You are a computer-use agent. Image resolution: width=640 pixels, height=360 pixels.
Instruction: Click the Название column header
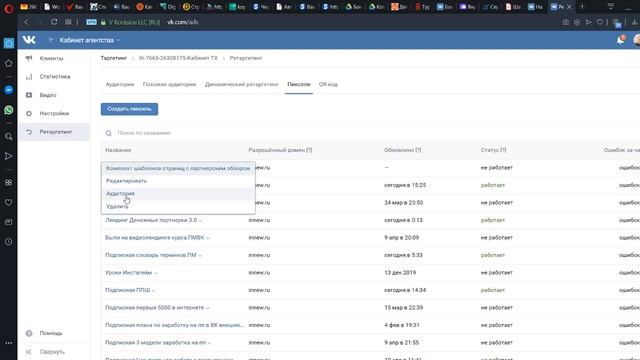[x=118, y=150]
